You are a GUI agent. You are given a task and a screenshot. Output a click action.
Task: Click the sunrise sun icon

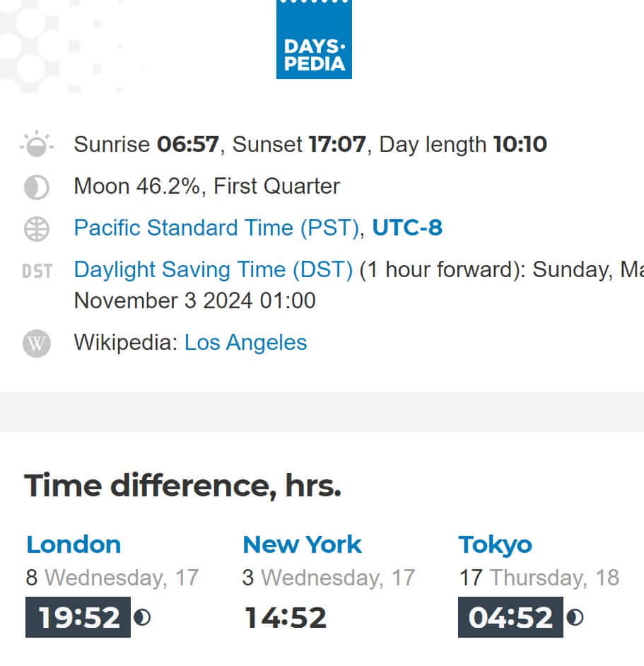pos(37,145)
